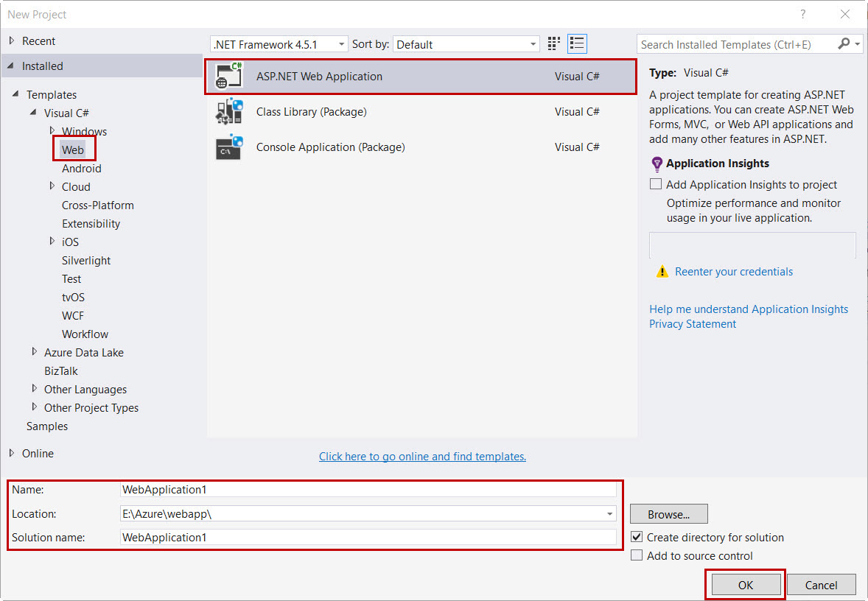Expand the Recent section
The height and width of the screenshot is (601, 868).
pyautogui.click(x=12, y=41)
